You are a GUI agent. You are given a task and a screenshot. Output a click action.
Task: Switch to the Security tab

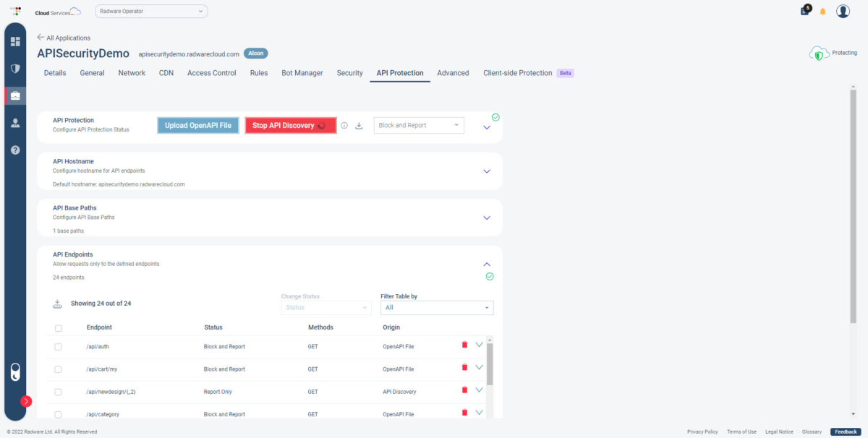[349, 73]
